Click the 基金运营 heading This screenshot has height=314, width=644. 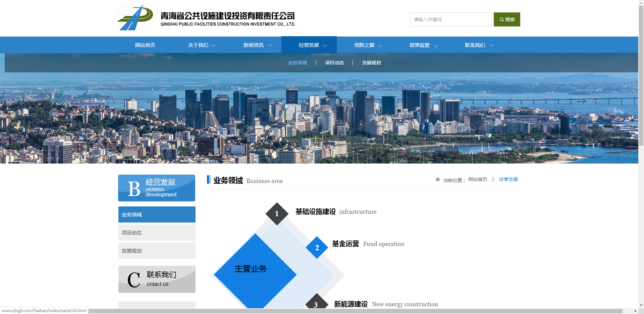pos(345,244)
